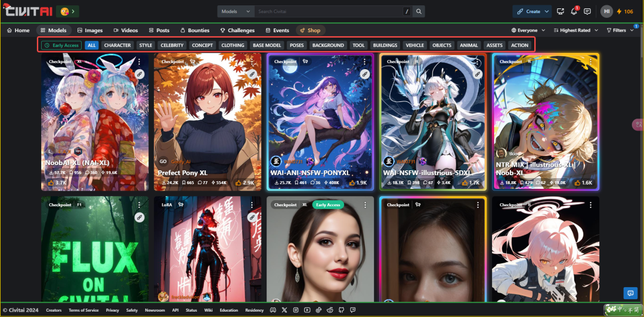
Task: Open the Prefect Pony XL model thumbnail
Action: click(208, 113)
